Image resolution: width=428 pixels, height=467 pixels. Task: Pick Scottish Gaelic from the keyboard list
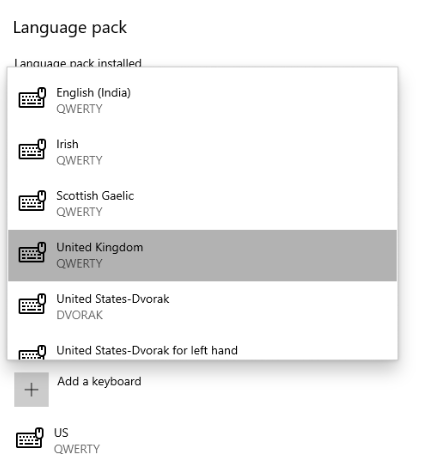click(x=202, y=204)
